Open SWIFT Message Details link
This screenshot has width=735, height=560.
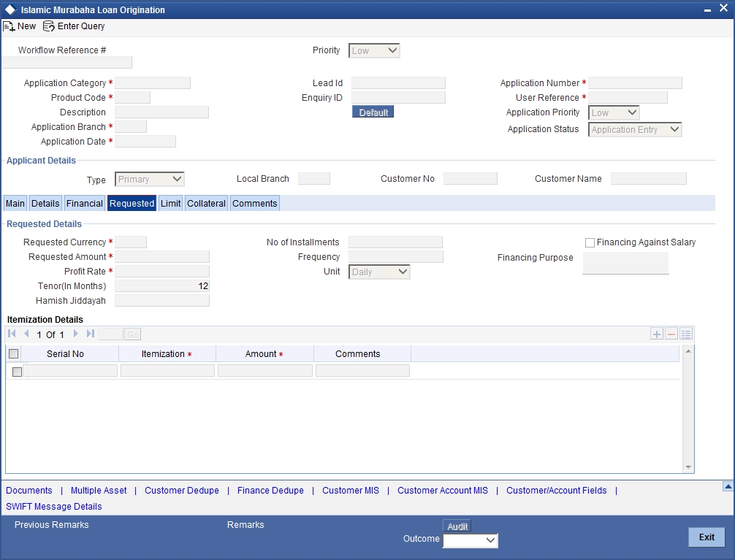point(54,507)
